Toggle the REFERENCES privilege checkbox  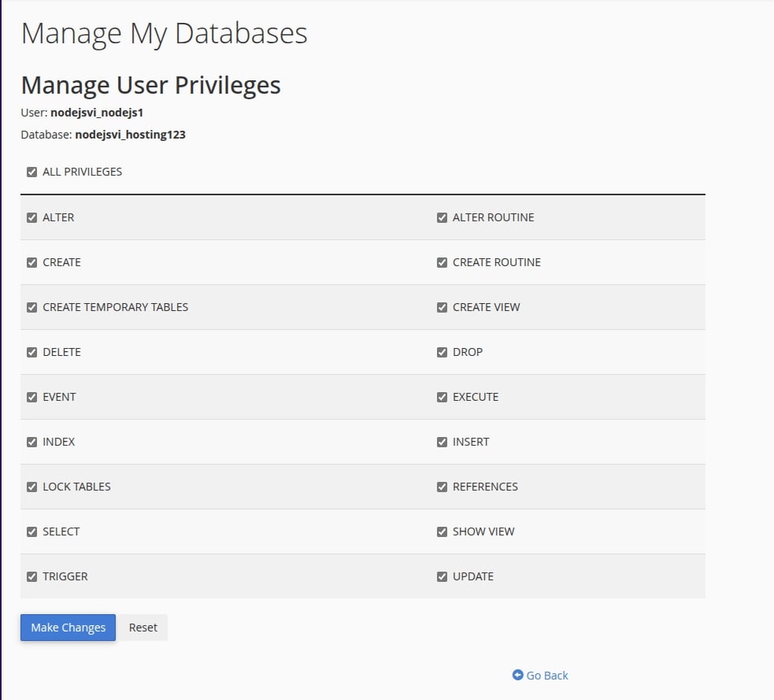tap(442, 487)
